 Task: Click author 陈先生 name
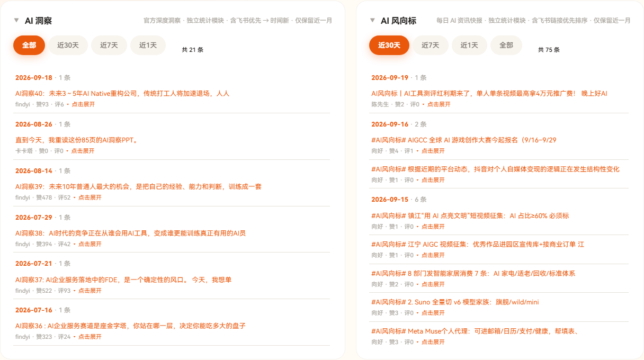(x=380, y=104)
